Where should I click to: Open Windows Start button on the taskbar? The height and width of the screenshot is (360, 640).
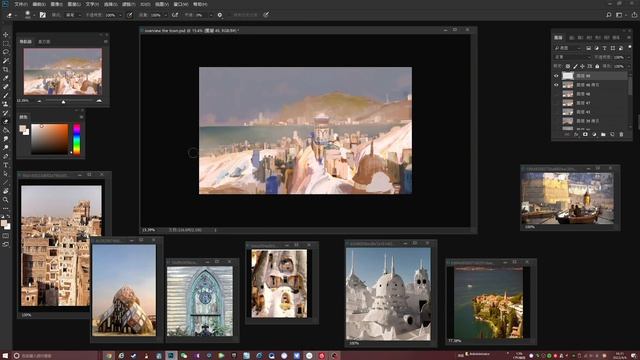(x=5, y=356)
